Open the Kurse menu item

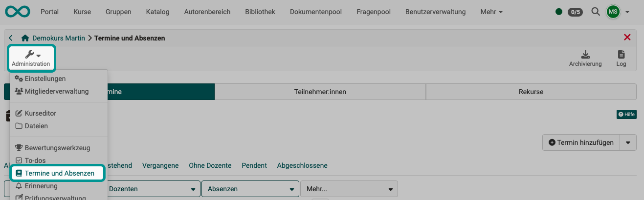click(82, 12)
